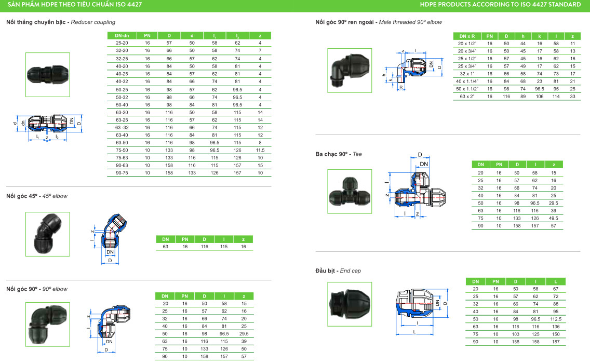Select the 45° elbow product photo
This screenshot has width=590, height=364.
[x=47, y=234]
